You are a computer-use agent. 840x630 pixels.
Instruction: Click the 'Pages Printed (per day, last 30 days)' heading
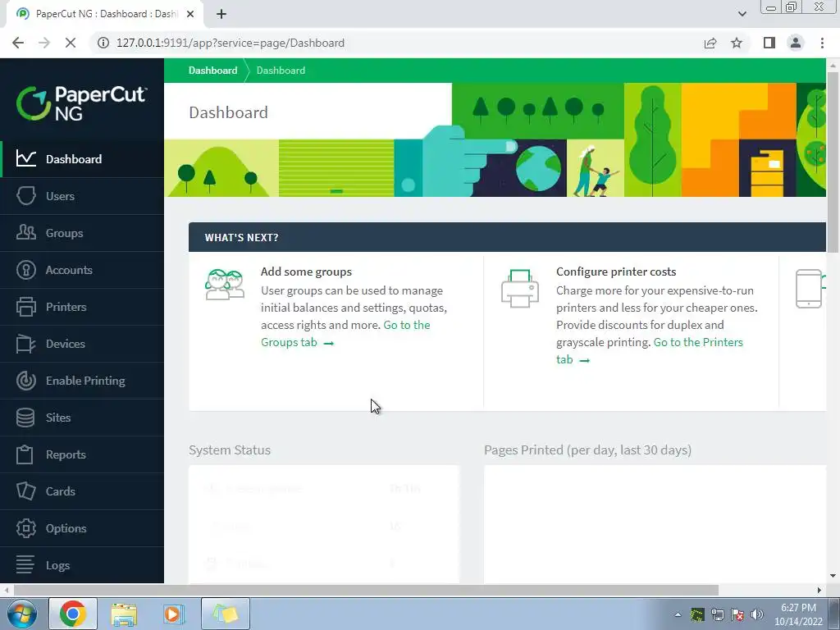click(587, 450)
